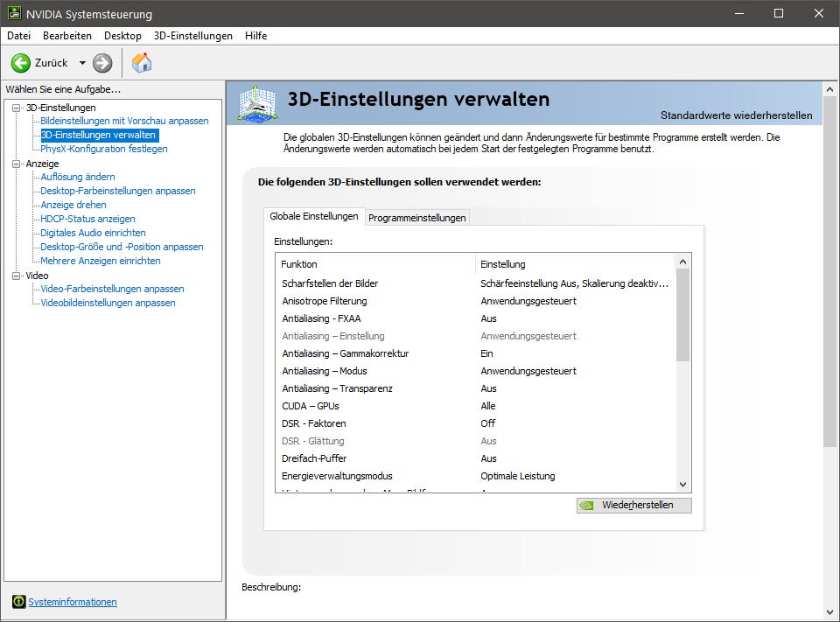The image size is (840, 622).
Task: Close the NVIDIA Systemsteuerung window
Action: pos(819,13)
